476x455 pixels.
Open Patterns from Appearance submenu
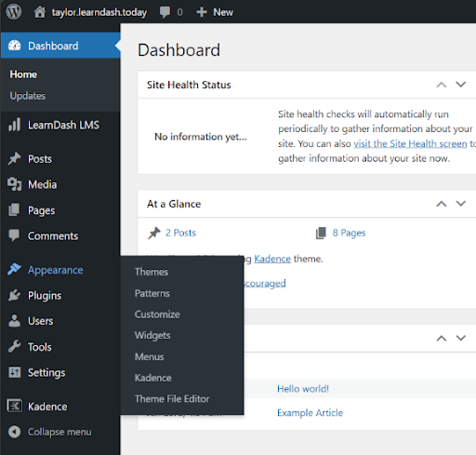(152, 293)
